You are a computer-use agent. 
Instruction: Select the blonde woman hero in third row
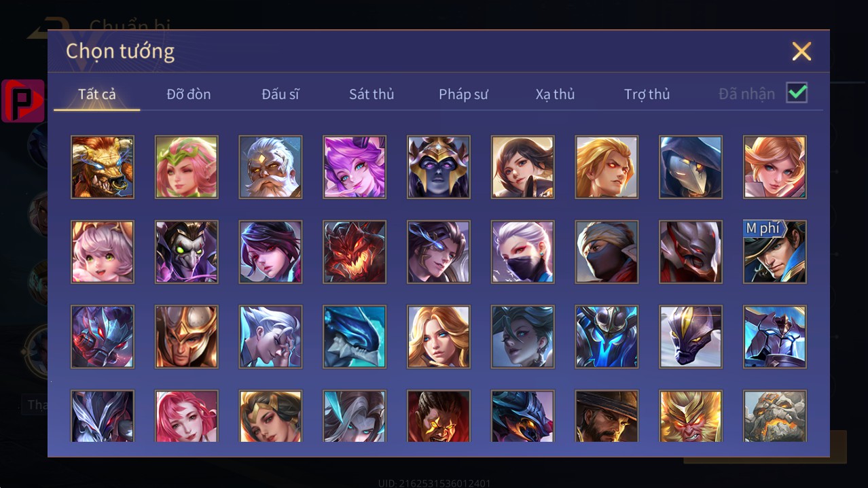[x=439, y=337]
